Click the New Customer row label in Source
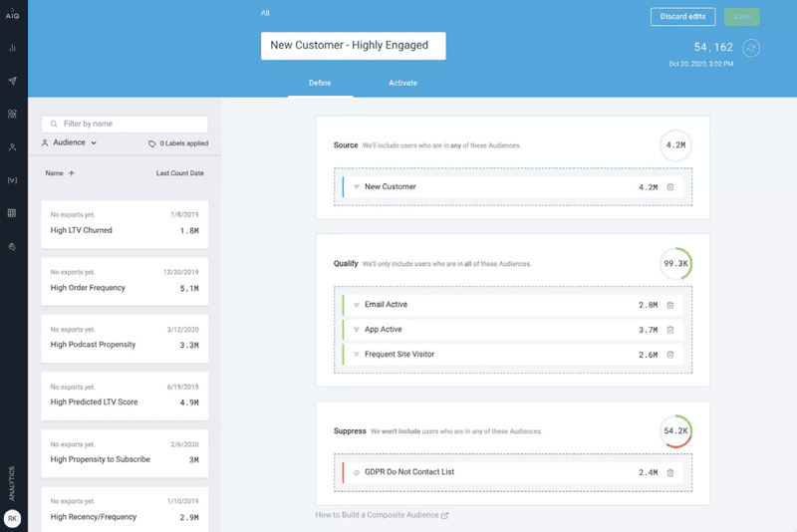 pyautogui.click(x=390, y=186)
